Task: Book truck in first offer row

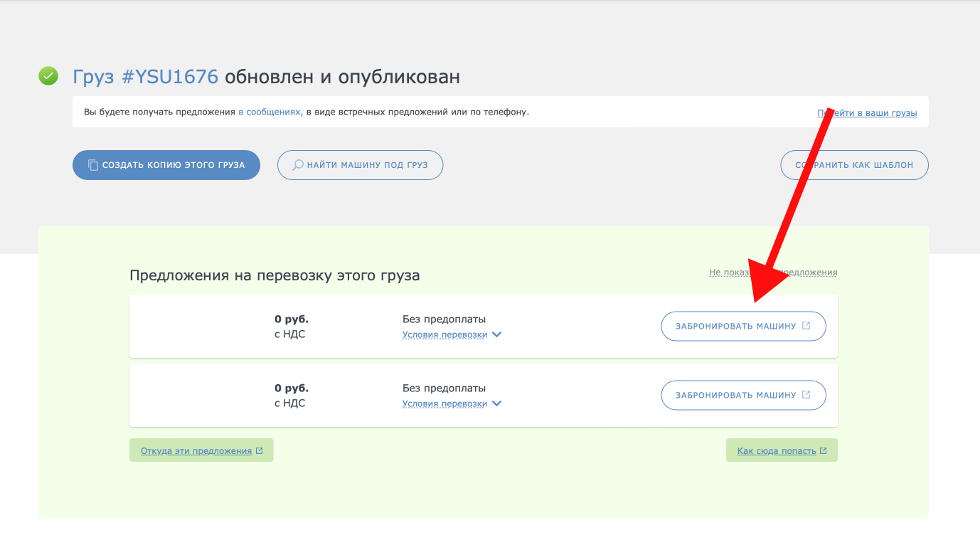Action: pyautogui.click(x=743, y=327)
